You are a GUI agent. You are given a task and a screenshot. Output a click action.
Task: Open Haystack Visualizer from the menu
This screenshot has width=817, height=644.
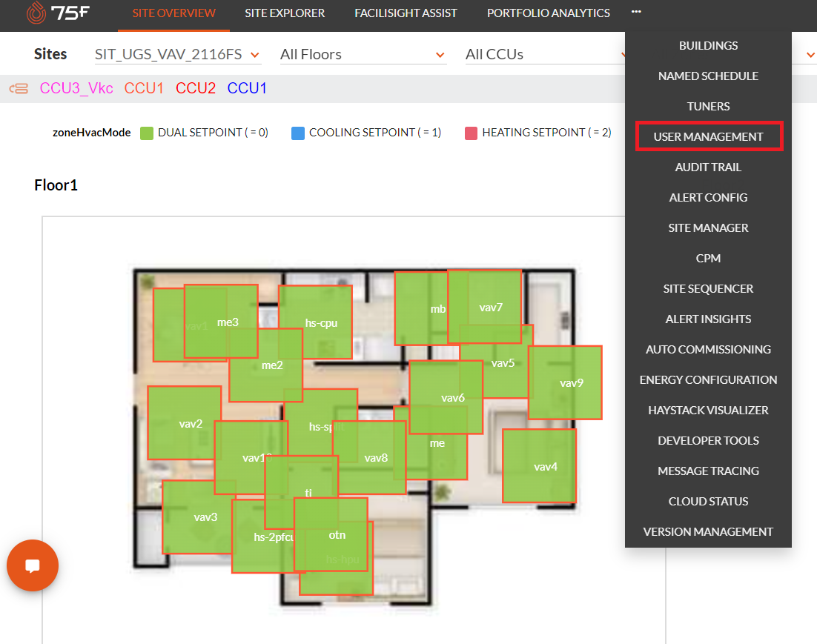[x=708, y=410]
